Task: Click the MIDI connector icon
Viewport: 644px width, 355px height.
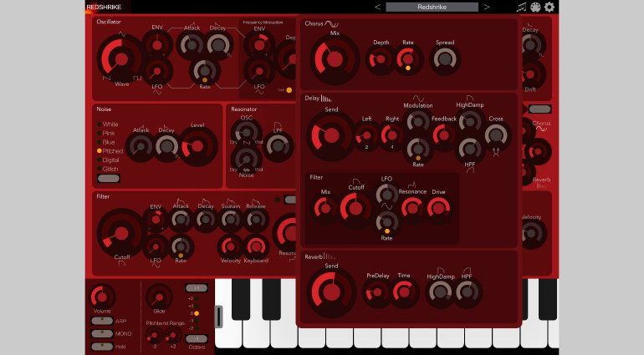Action: (x=535, y=8)
